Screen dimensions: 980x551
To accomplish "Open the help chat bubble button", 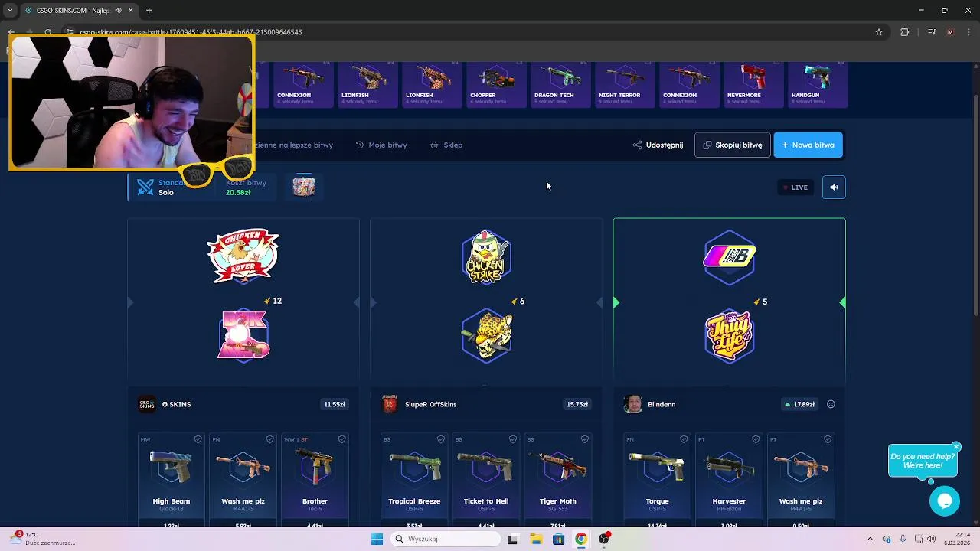I will click(945, 501).
